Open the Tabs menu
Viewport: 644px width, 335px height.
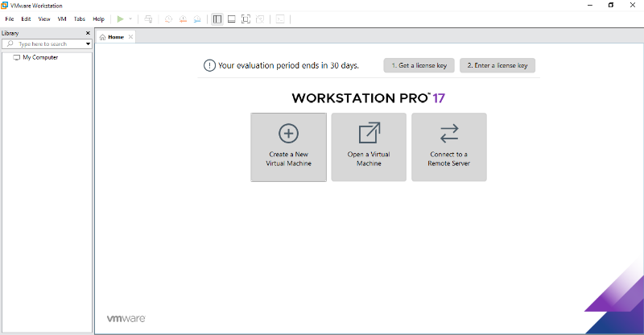point(79,19)
